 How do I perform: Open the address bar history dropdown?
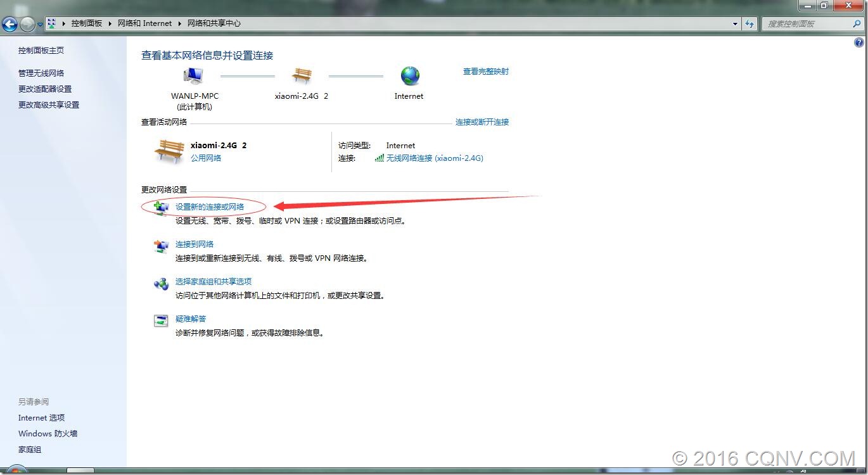click(735, 23)
